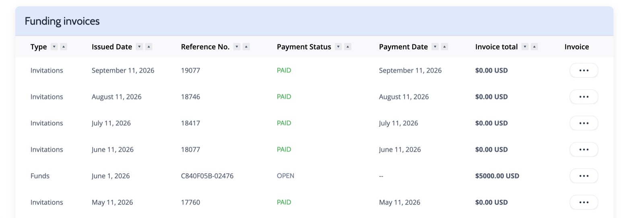Sort Payment Status column ascending
Screen dimensions: 644x218
point(348,47)
